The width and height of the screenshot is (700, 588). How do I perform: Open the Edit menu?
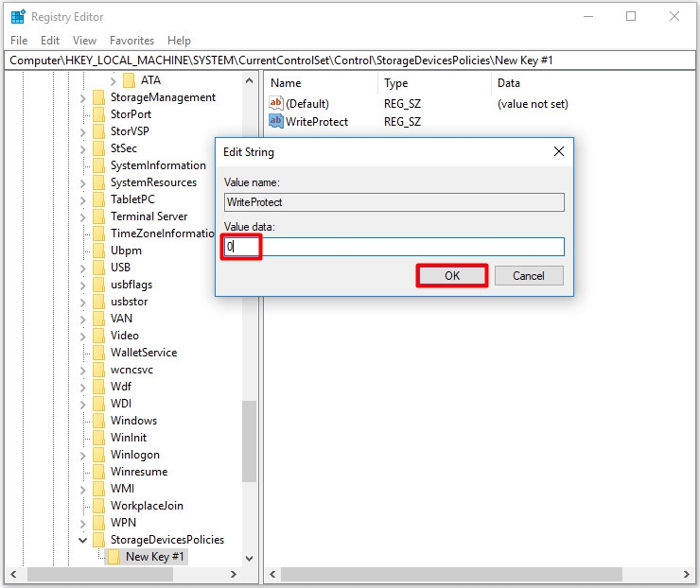click(50, 40)
